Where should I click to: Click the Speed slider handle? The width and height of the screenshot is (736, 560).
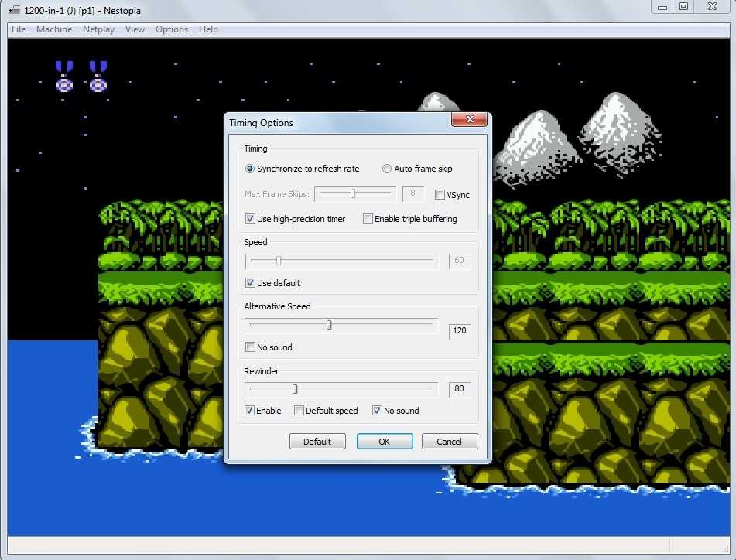[x=279, y=261]
